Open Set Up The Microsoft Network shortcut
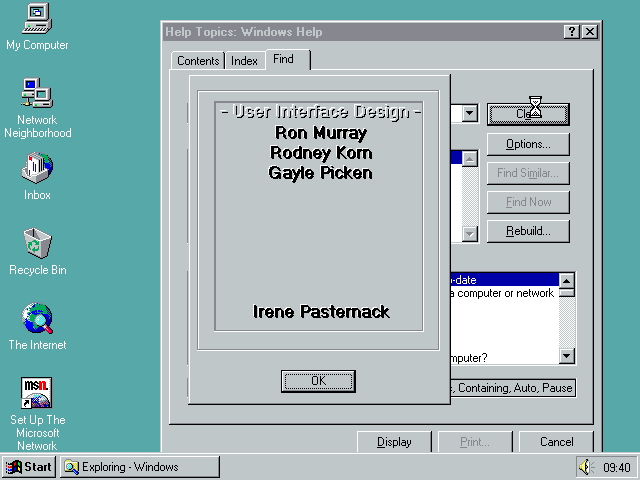Image resolution: width=640 pixels, height=480 pixels. tap(37, 414)
